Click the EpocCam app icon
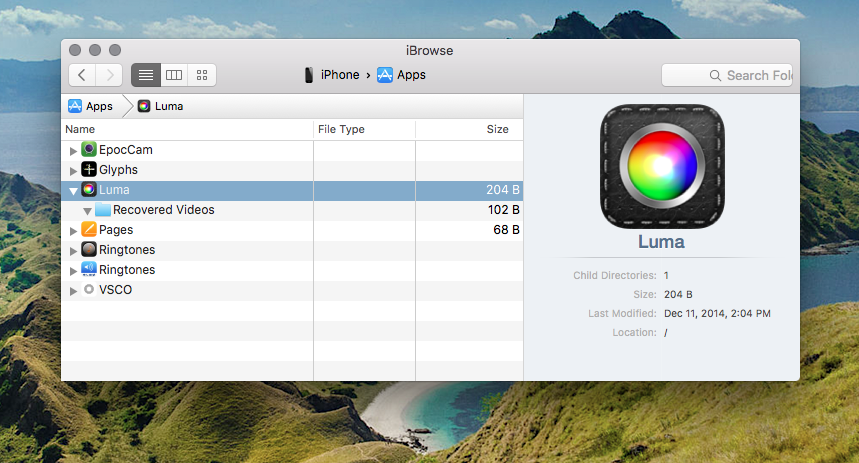The height and width of the screenshot is (463, 859). [89, 149]
